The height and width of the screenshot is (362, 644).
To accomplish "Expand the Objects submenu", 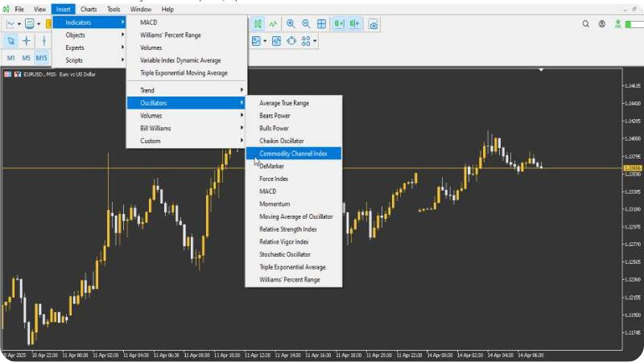I will tap(89, 35).
